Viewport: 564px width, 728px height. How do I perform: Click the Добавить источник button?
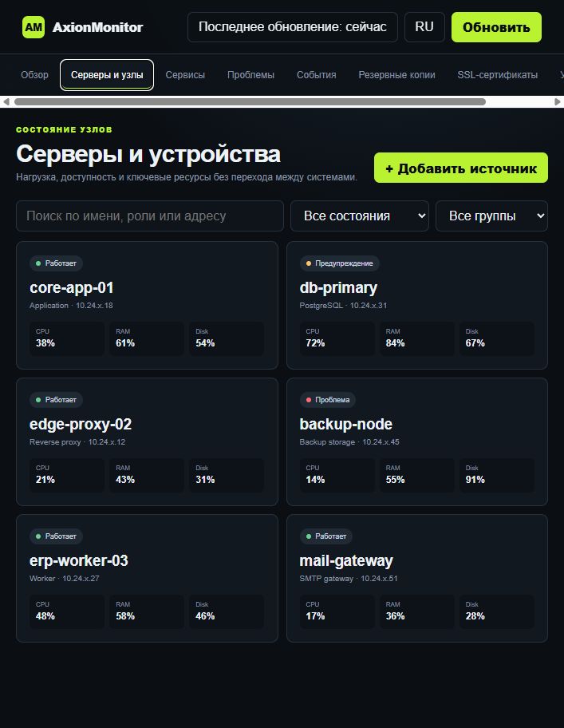pyautogui.click(x=461, y=168)
